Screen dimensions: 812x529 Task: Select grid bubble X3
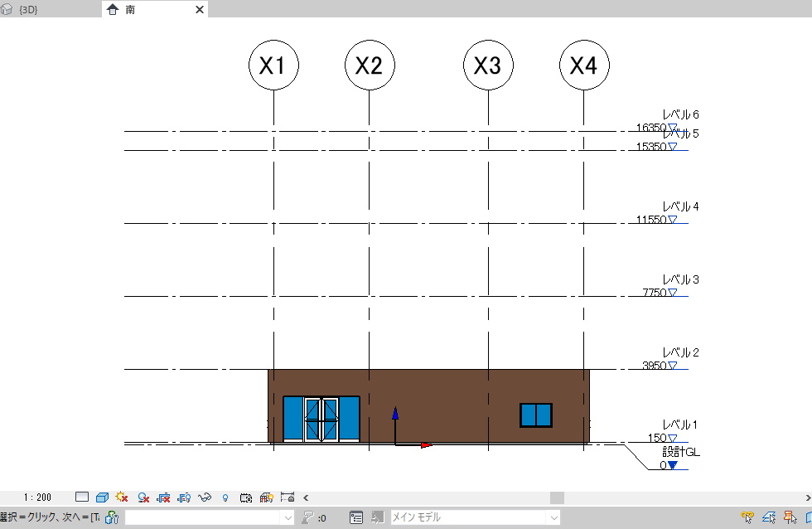click(488, 65)
